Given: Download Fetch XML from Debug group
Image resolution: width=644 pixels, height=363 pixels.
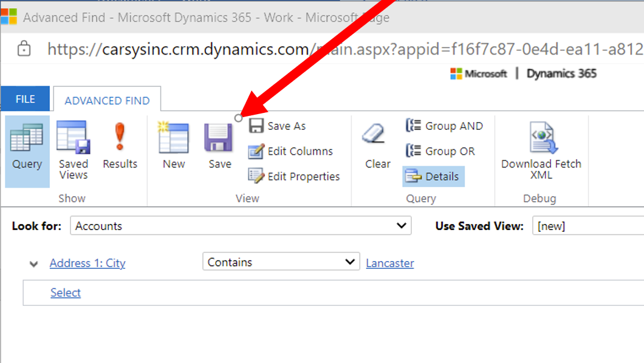Looking at the screenshot, I should 541,151.
